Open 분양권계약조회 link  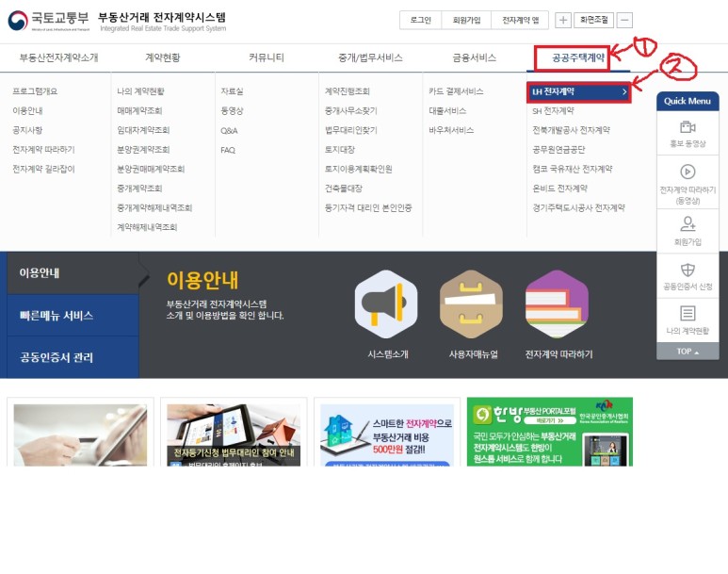tap(143, 150)
